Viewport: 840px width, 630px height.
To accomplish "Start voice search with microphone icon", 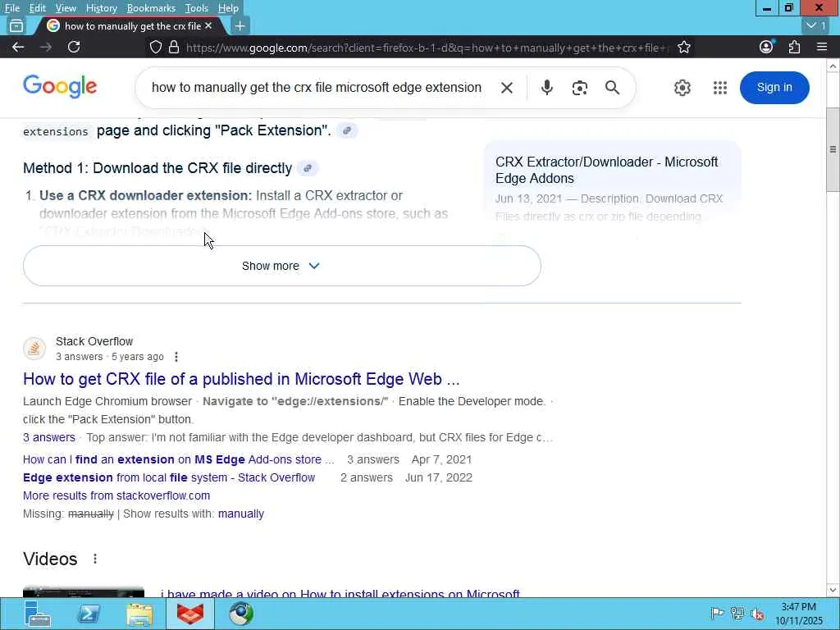I will click(x=546, y=87).
